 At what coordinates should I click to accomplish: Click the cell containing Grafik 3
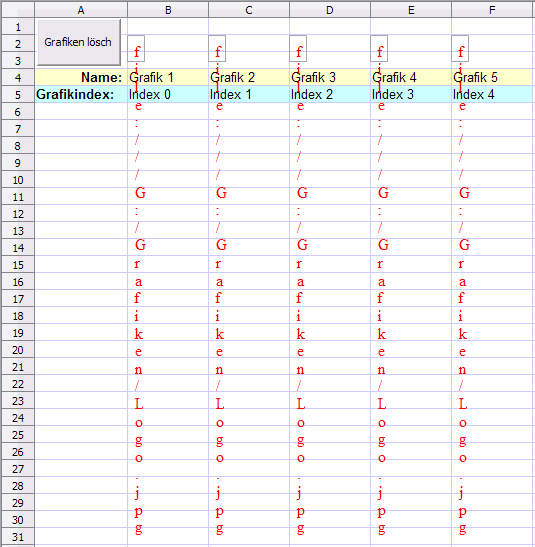[330, 77]
